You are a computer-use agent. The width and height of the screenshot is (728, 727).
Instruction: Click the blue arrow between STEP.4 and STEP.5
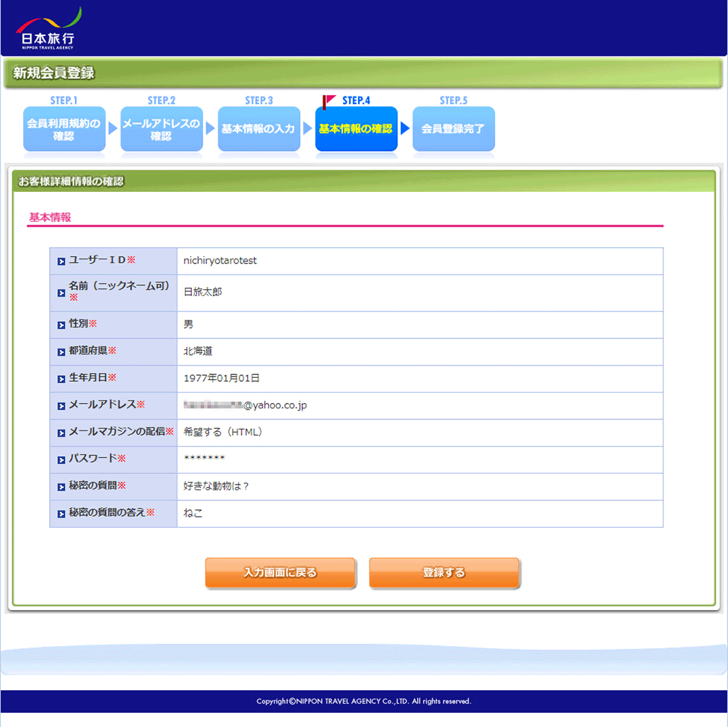[x=405, y=129]
